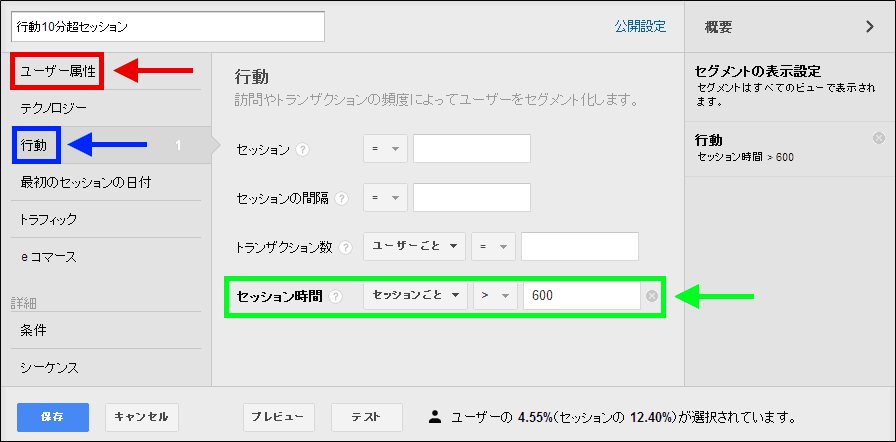Open セッション時間 greater-than operator dropdown

[x=494, y=296]
